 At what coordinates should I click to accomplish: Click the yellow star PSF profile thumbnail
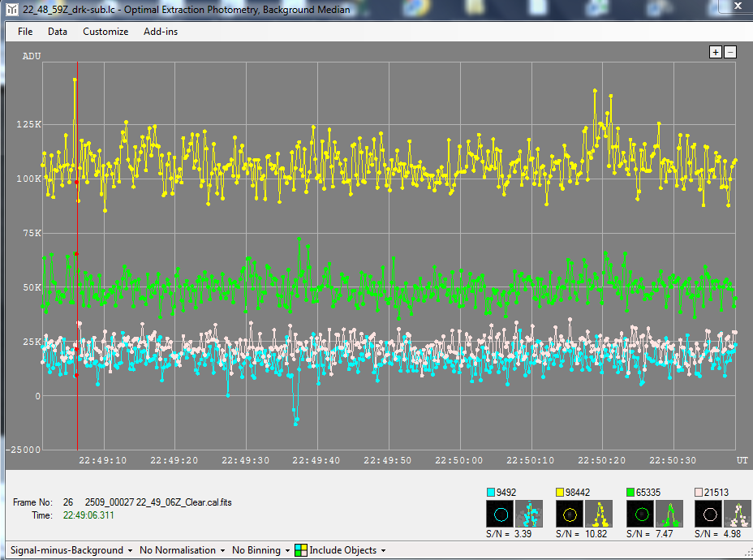(x=601, y=514)
